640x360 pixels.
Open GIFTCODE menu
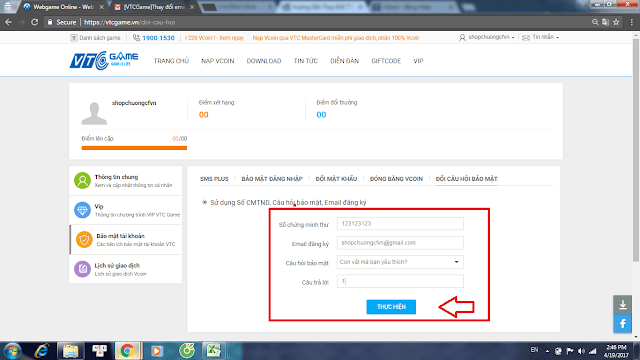(x=386, y=61)
